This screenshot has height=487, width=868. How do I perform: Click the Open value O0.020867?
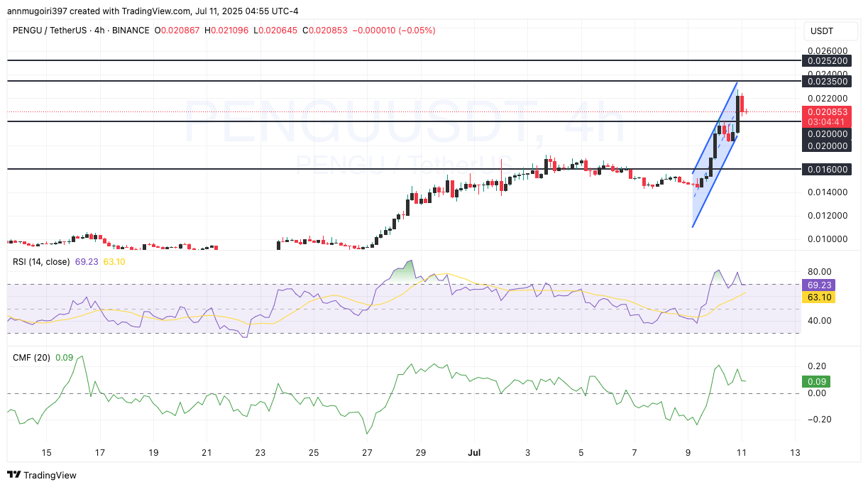click(176, 31)
